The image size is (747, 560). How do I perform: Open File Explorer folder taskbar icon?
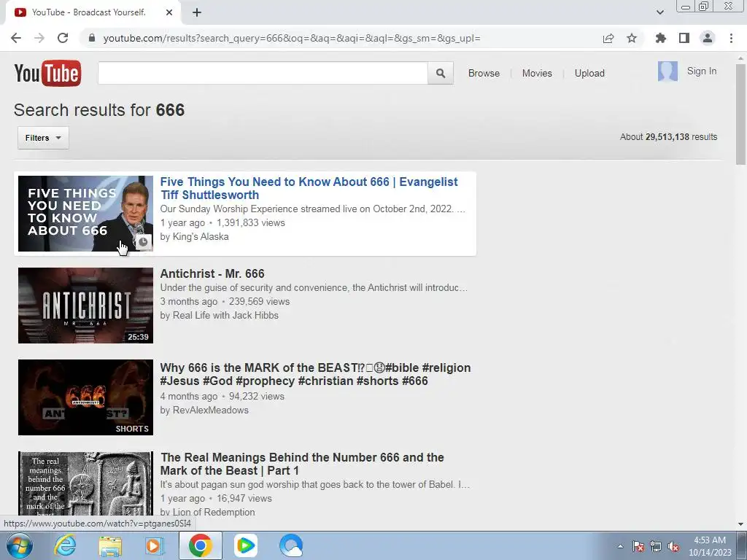pyautogui.click(x=110, y=545)
